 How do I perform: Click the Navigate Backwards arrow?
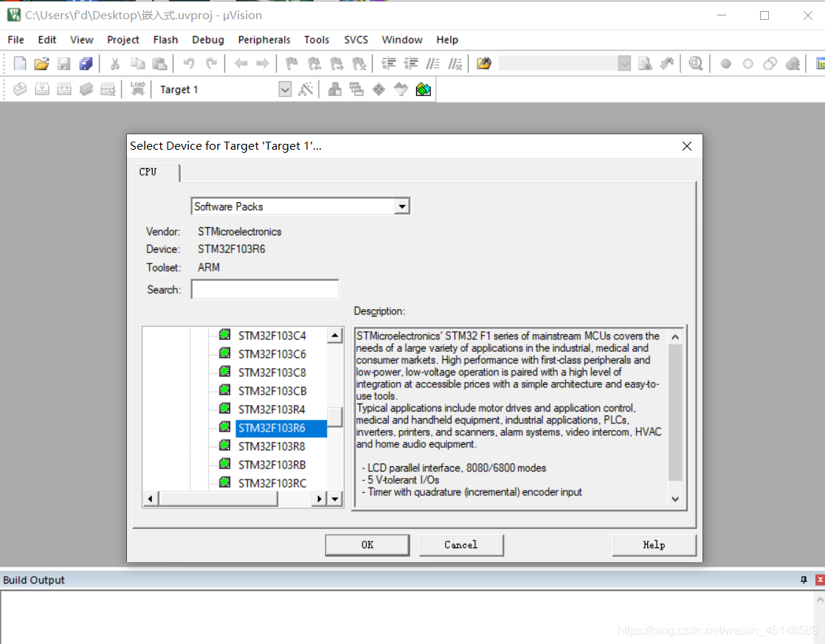[x=241, y=63]
